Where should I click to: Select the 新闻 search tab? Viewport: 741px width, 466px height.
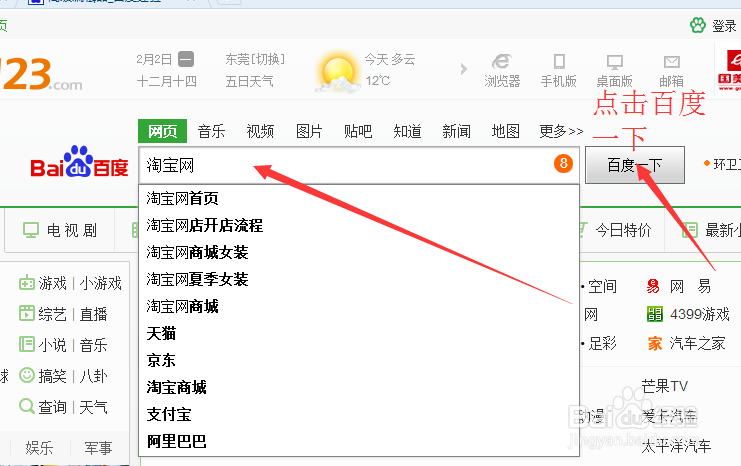coord(456,131)
